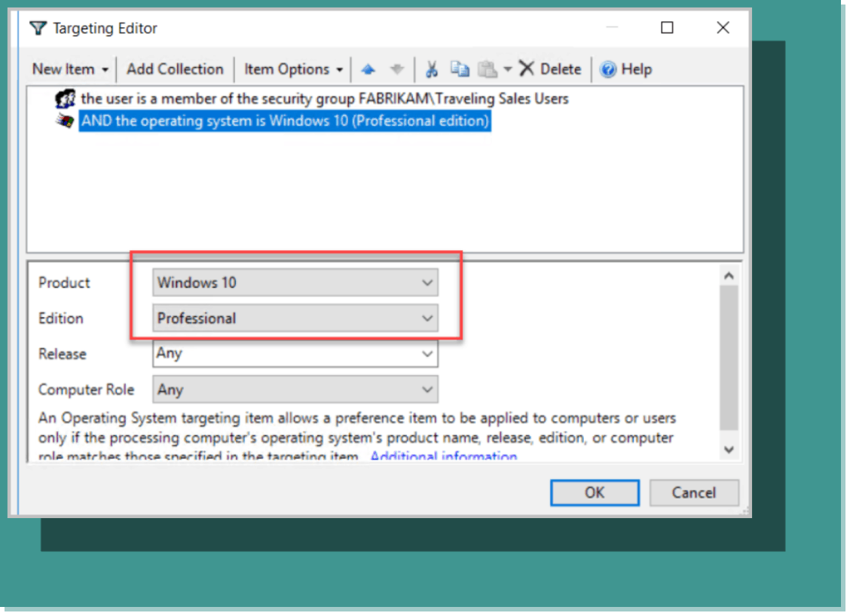The width and height of the screenshot is (850, 616).
Task: Close the Targeting Editor dialog
Action: 723,28
